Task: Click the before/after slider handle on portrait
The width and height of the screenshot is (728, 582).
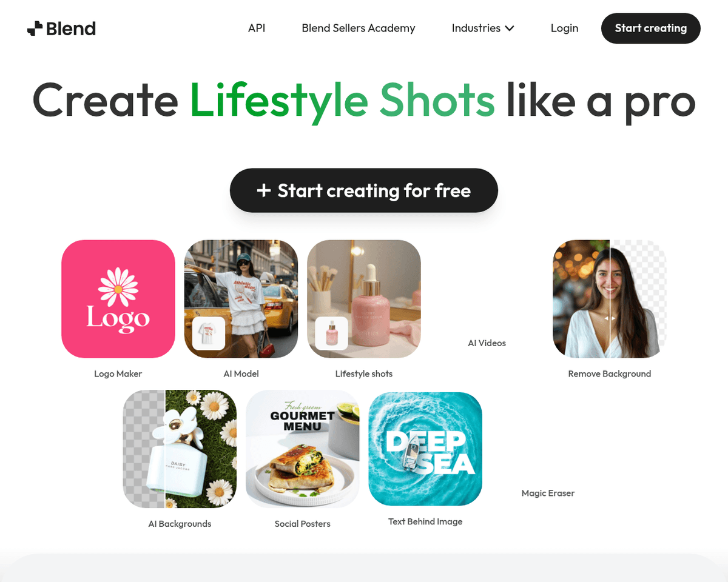Action: tap(610, 318)
